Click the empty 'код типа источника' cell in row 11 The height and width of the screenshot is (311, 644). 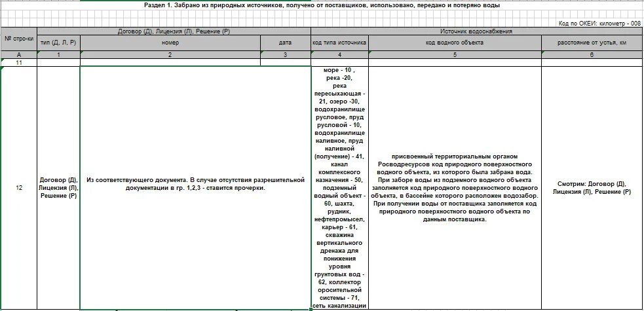click(x=339, y=62)
